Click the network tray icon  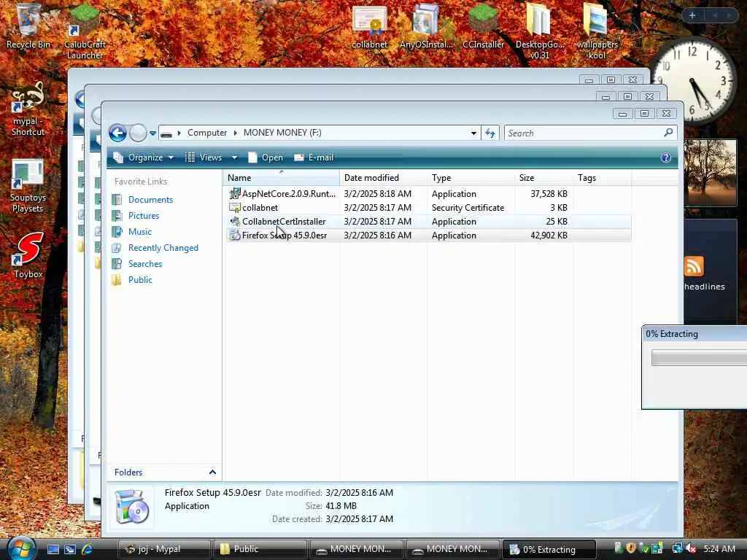[x=677, y=548]
